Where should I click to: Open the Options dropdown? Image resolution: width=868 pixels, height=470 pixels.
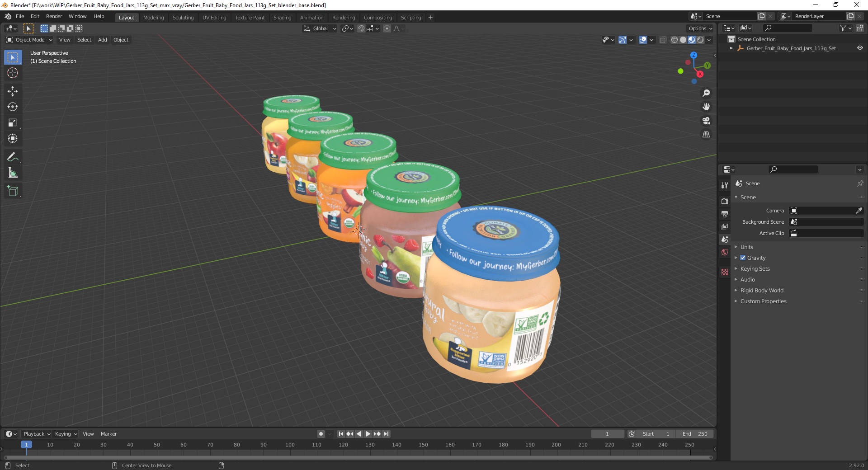(700, 28)
